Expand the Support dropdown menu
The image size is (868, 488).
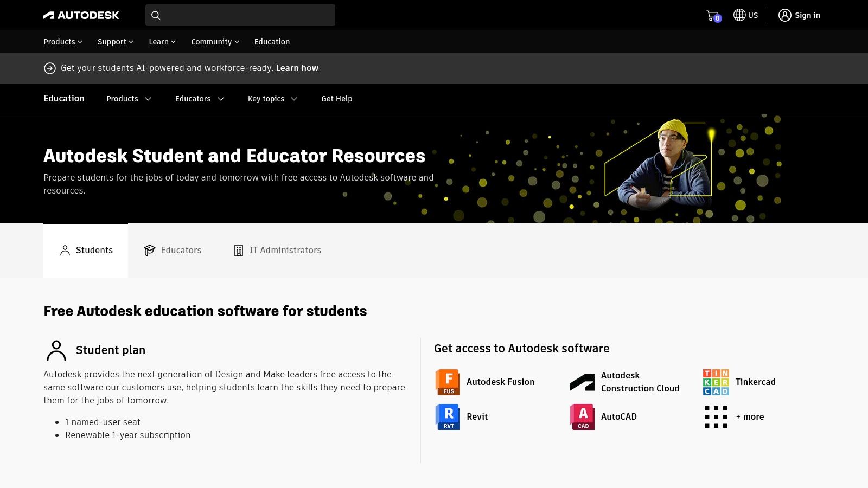115,42
